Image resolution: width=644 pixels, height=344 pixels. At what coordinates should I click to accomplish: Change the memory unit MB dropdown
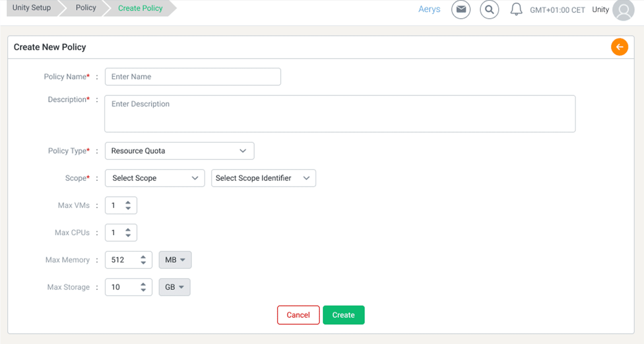tap(175, 260)
